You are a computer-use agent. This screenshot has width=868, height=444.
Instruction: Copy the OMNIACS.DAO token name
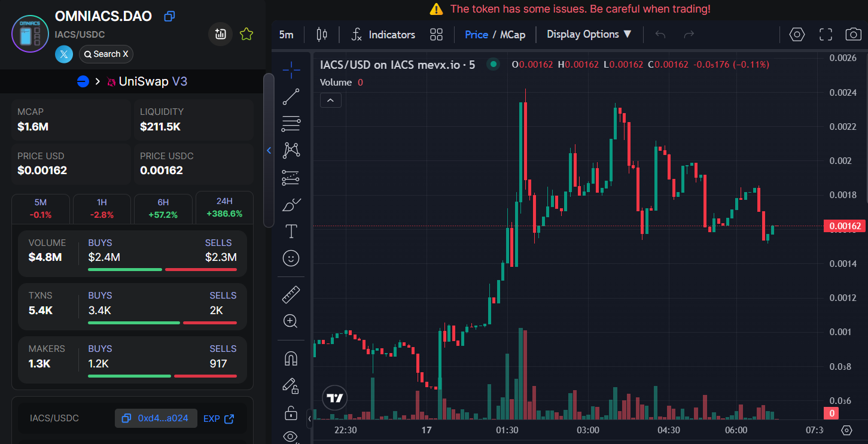tap(169, 16)
